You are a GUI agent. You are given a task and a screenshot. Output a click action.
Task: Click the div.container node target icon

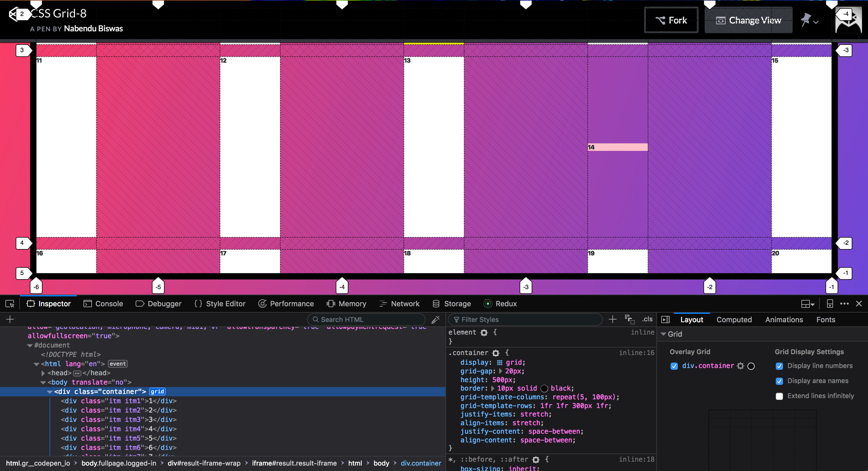(740, 366)
